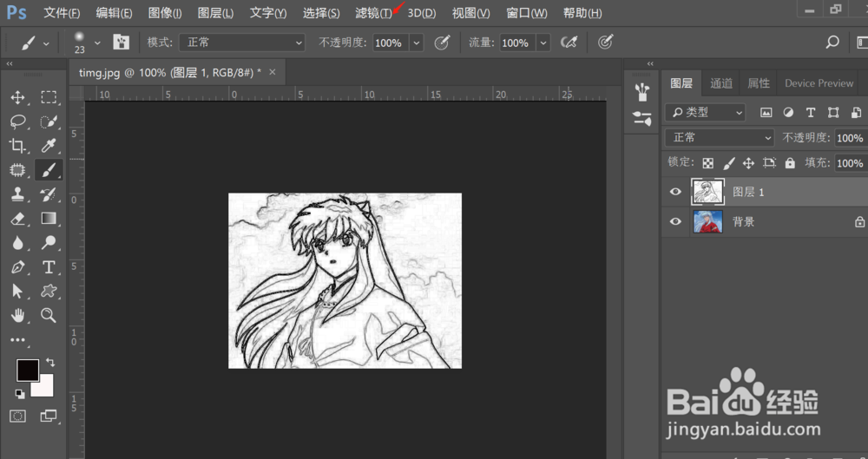The image size is (868, 459).
Task: Select the Dodge tool
Action: pyautogui.click(x=49, y=242)
